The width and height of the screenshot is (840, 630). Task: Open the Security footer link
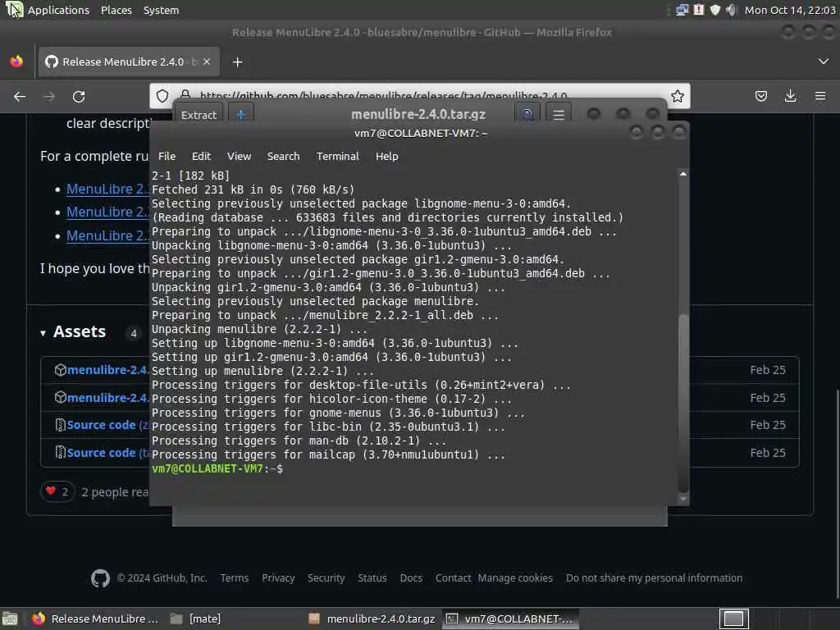tap(326, 578)
